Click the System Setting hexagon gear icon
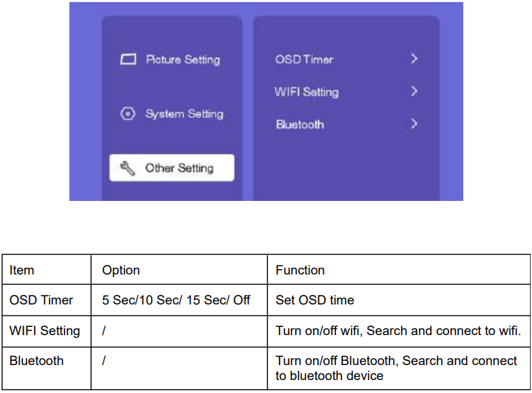 point(127,114)
